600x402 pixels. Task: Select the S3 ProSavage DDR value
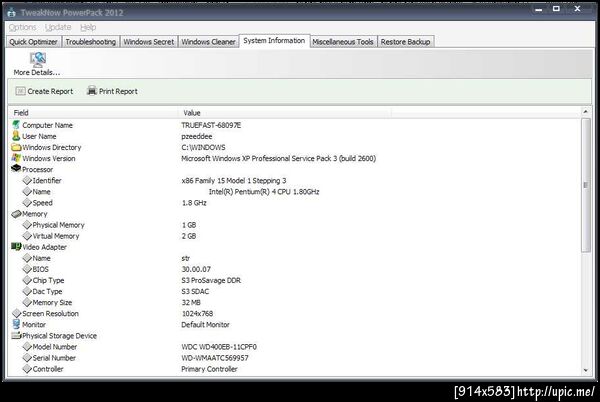tap(211, 280)
